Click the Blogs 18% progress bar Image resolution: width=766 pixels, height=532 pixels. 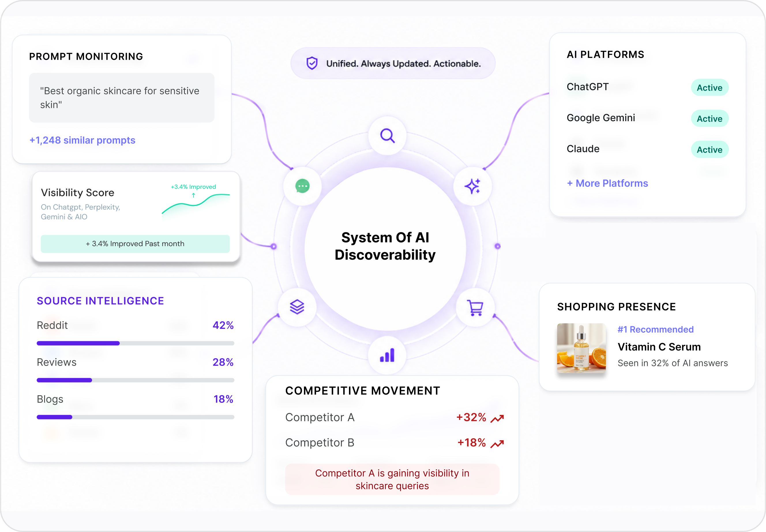tap(135, 417)
